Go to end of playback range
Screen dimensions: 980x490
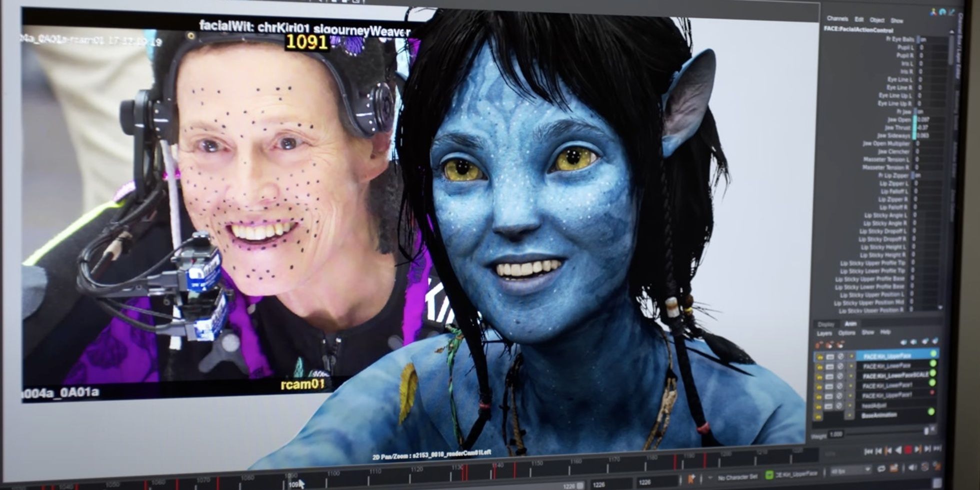(937, 448)
